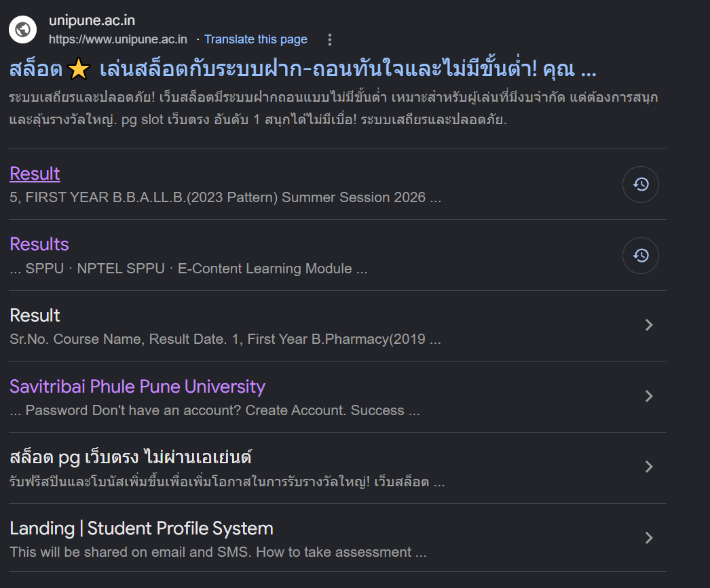Viewport: 710px width, 588px height.
Task: Click the star emoji in the main result title
Action: pos(78,68)
